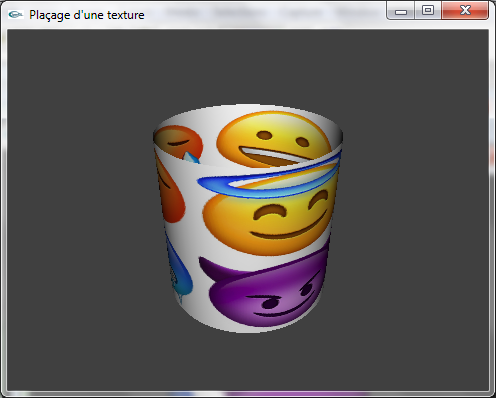
Task: Click the laughing emoji inside the cylinder
Action: click(x=274, y=139)
